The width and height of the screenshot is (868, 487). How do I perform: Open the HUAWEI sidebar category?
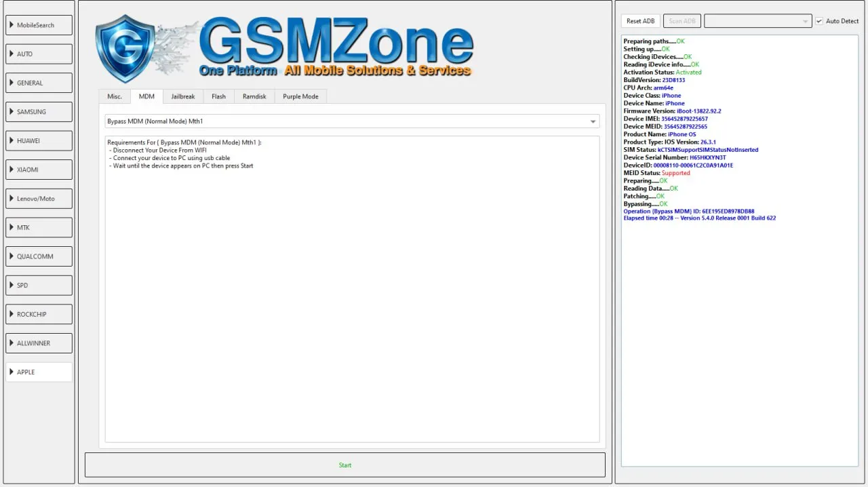tap(39, 140)
